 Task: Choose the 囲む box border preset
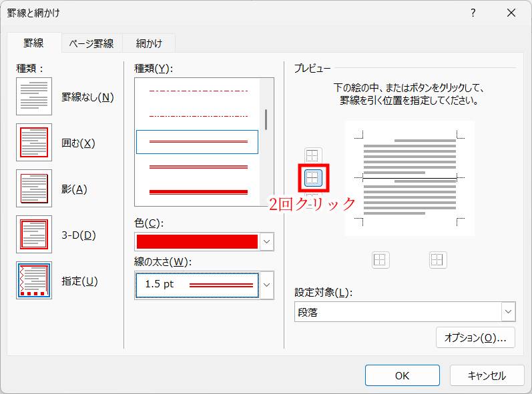pos(34,143)
